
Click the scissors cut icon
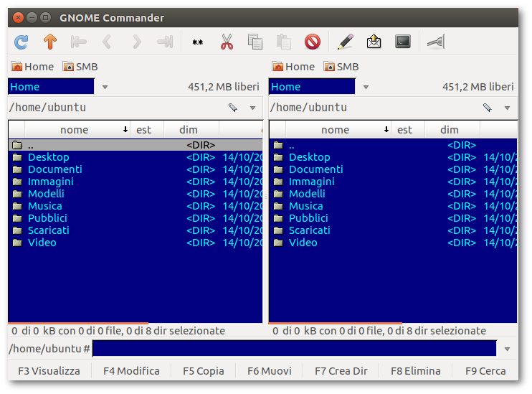227,42
